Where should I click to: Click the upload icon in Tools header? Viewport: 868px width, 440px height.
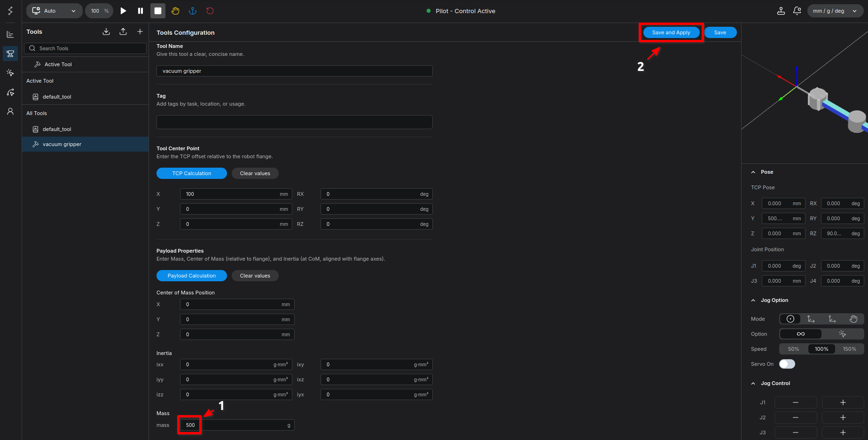coord(123,31)
